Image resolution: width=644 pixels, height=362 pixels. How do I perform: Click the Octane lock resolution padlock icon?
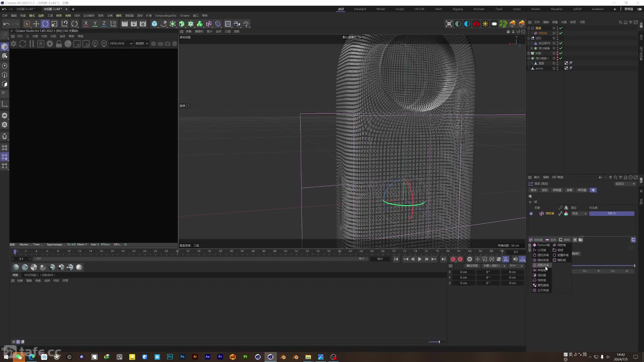[x=59, y=44]
